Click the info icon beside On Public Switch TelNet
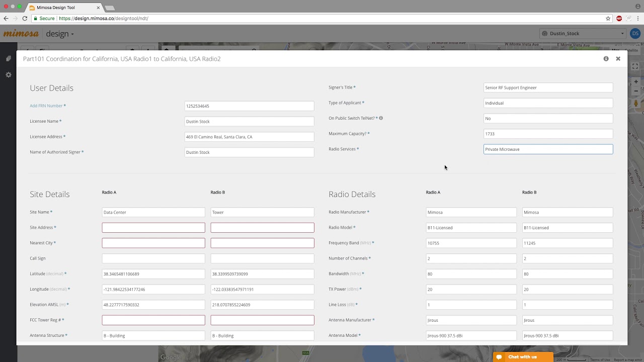 (x=381, y=118)
